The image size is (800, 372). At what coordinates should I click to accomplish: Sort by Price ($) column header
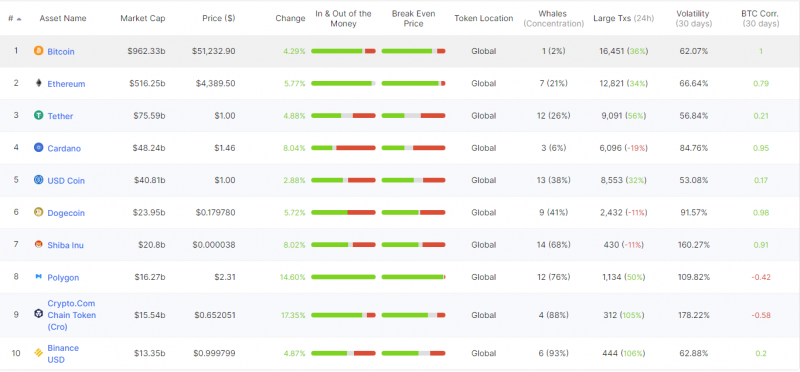point(218,18)
